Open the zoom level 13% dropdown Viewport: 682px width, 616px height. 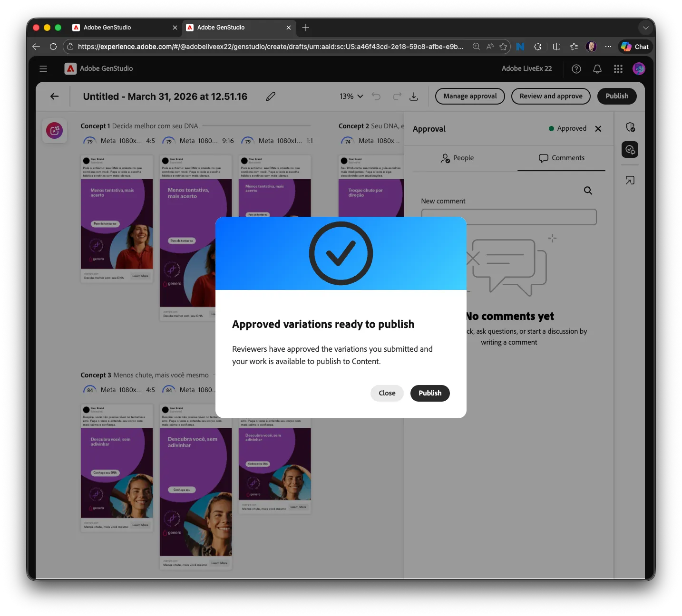tap(351, 96)
